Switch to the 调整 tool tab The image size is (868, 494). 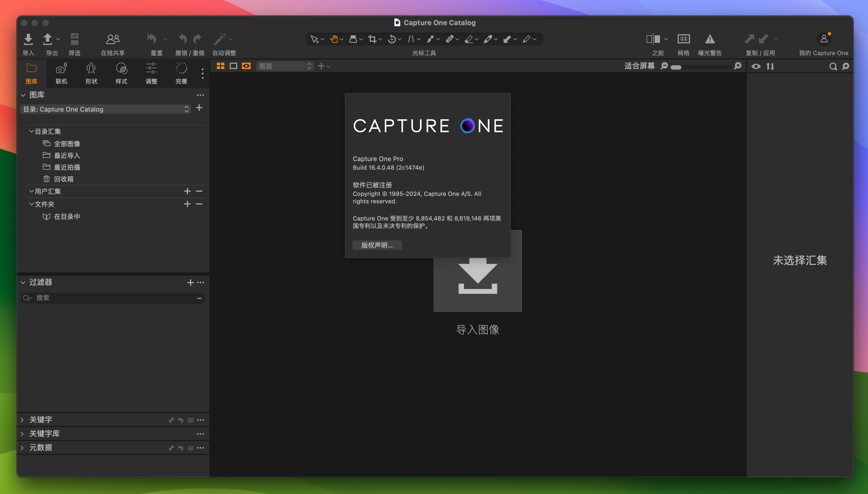[151, 73]
